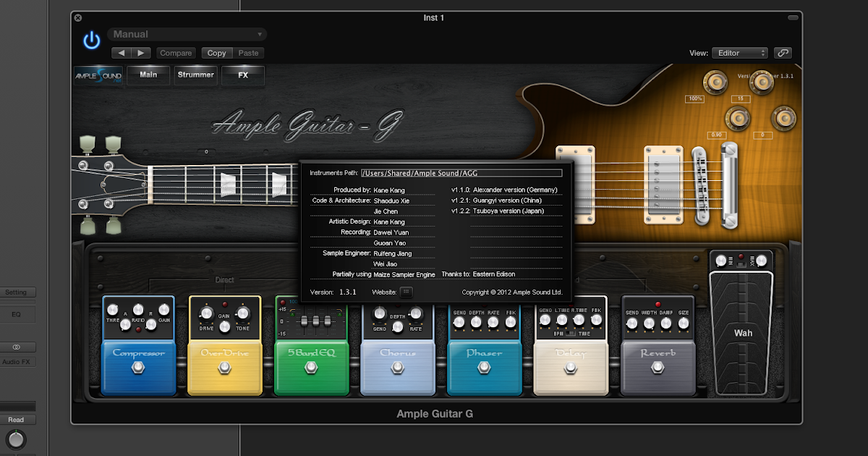Viewport: 868px width, 456px height.
Task: Go to the next preset arrow
Action: 141,53
